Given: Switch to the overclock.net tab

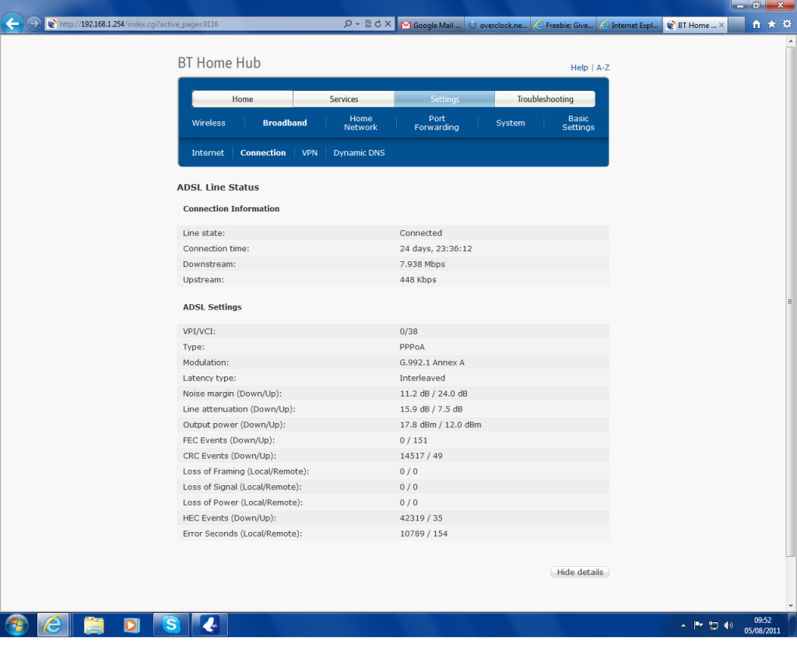Looking at the screenshot, I should (x=497, y=25).
